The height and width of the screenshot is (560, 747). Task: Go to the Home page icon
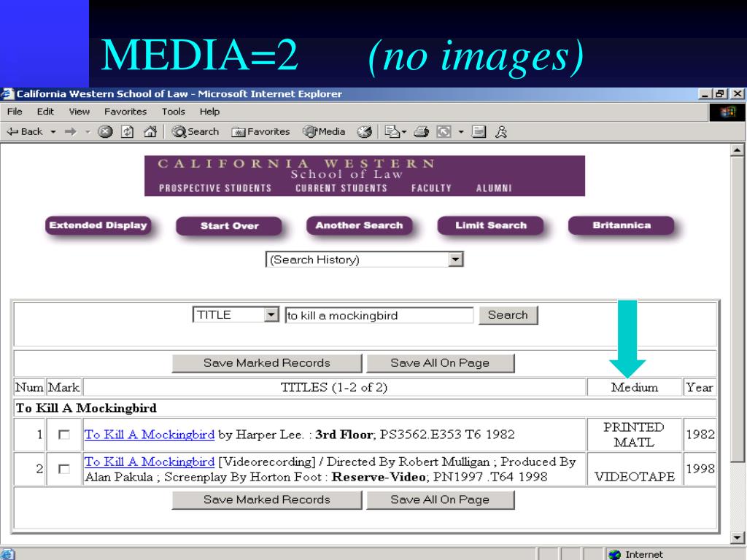coord(150,131)
